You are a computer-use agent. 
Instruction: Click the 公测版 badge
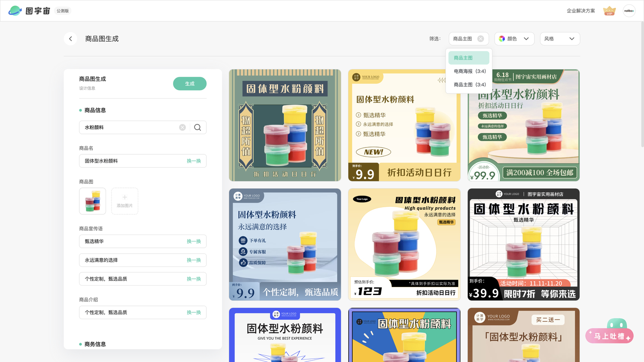(x=63, y=11)
